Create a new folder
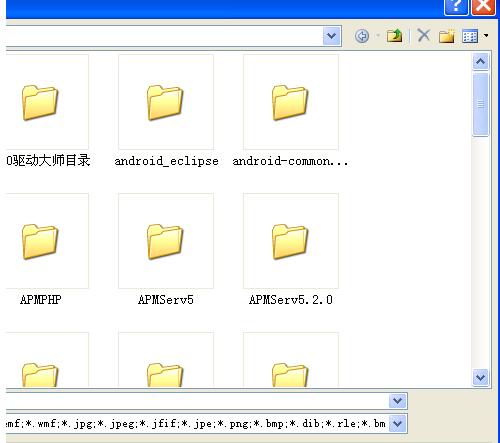The image size is (500, 443). [447, 36]
